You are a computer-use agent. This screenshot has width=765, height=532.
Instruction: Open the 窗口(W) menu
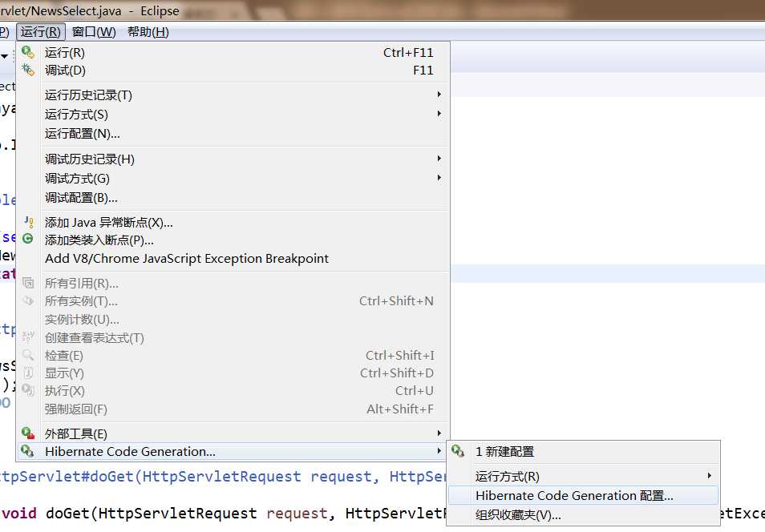coord(94,32)
